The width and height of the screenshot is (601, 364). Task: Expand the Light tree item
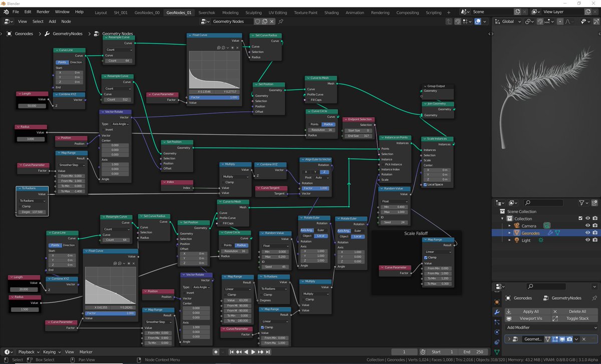(510, 240)
